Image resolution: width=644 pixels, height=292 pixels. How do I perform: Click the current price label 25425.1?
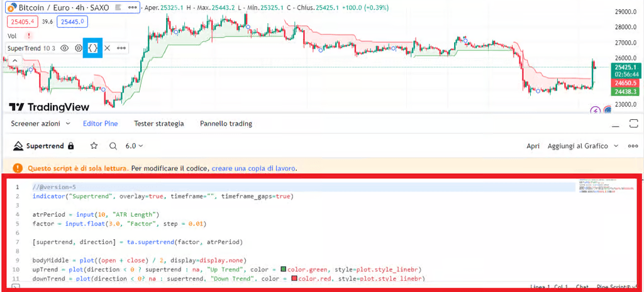coord(625,67)
